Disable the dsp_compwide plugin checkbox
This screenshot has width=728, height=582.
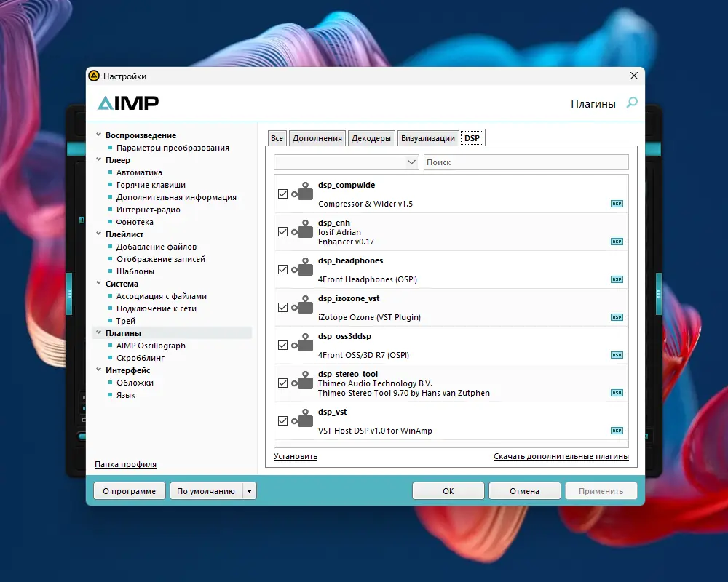pyautogui.click(x=282, y=194)
